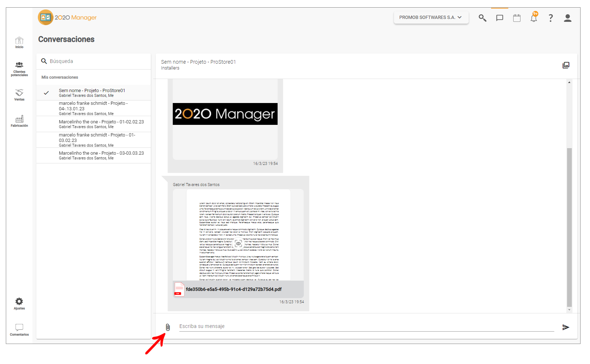Image resolution: width=590 pixels, height=364 pixels.
Task: Select conversation Sem nome - Projeto - ProStore01
Action: coord(94,93)
